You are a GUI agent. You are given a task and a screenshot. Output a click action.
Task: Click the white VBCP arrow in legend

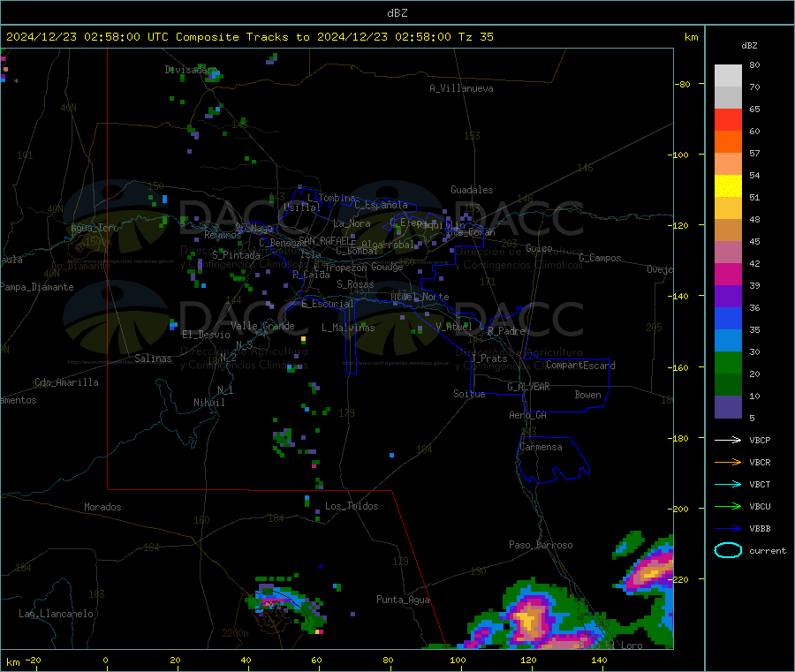(x=728, y=440)
